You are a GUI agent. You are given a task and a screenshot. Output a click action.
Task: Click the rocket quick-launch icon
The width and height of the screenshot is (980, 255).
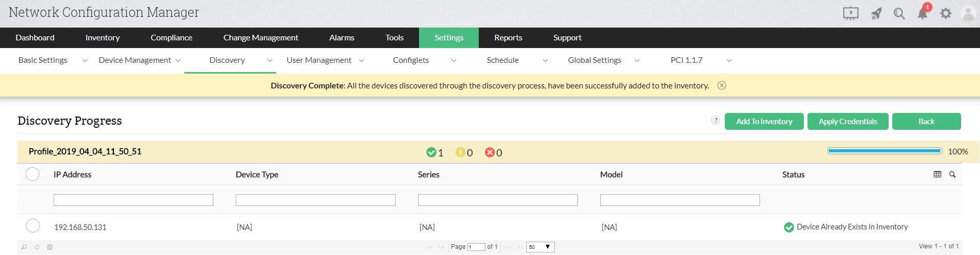876,13
